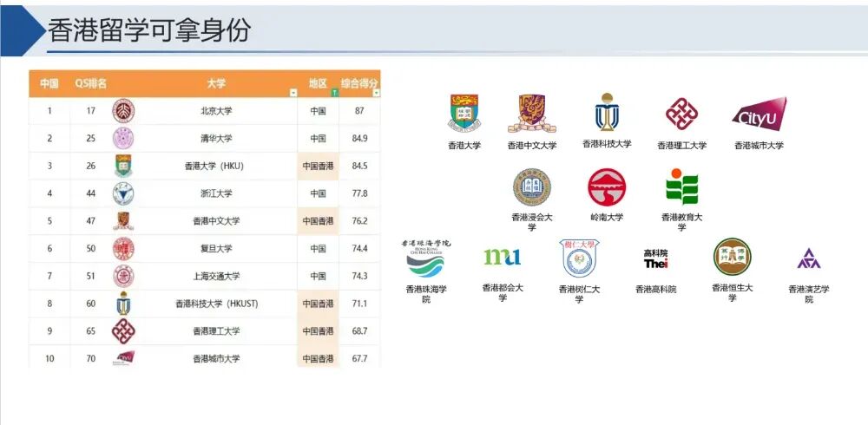Click QS rank value 44

pyautogui.click(x=91, y=193)
